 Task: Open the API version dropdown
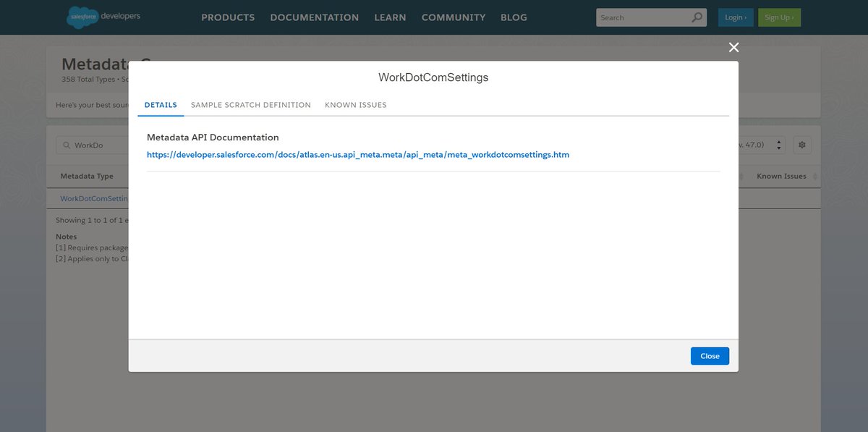pos(760,145)
